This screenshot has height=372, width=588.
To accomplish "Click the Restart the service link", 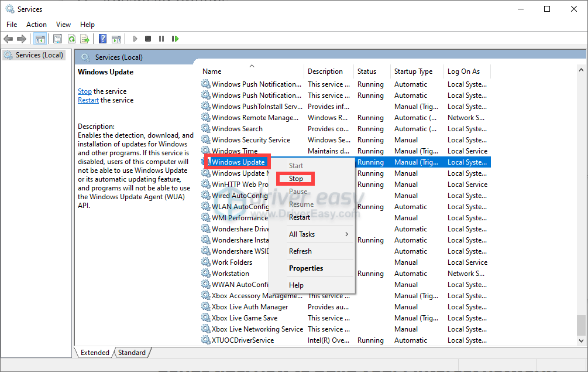I will [x=88, y=100].
